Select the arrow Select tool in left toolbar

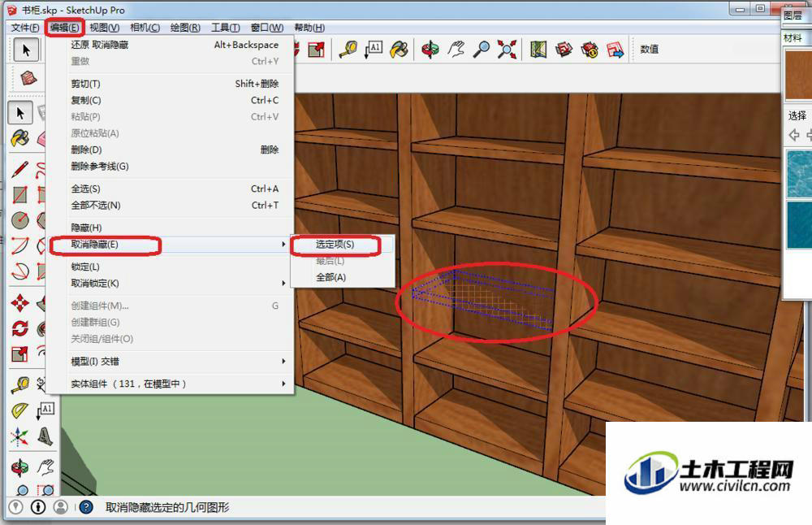coord(20,112)
